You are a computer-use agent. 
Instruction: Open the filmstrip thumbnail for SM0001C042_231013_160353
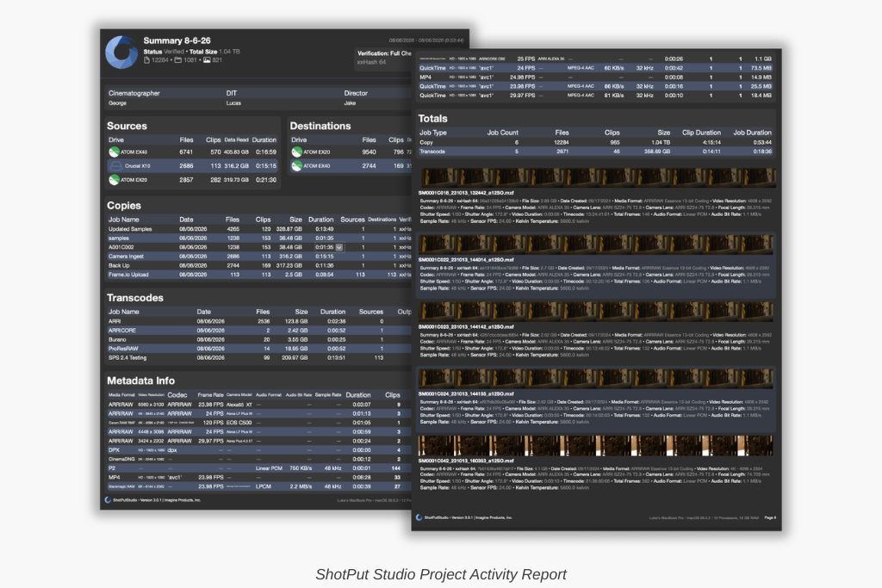(596, 445)
